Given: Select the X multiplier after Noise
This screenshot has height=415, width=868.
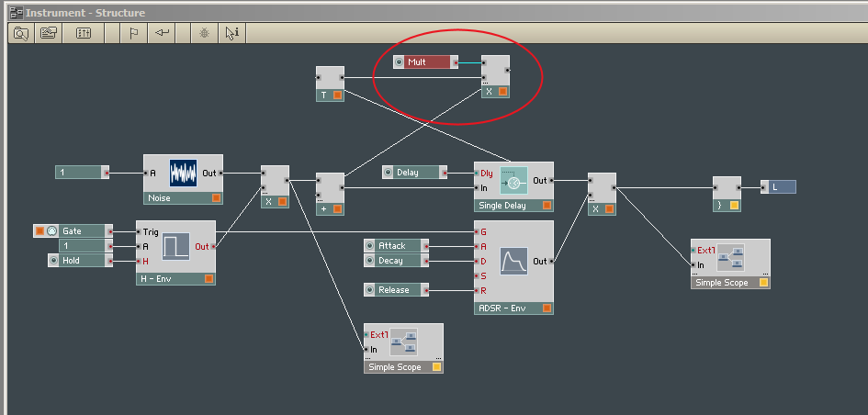Looking at the screenshot, I should click(276, 187).
